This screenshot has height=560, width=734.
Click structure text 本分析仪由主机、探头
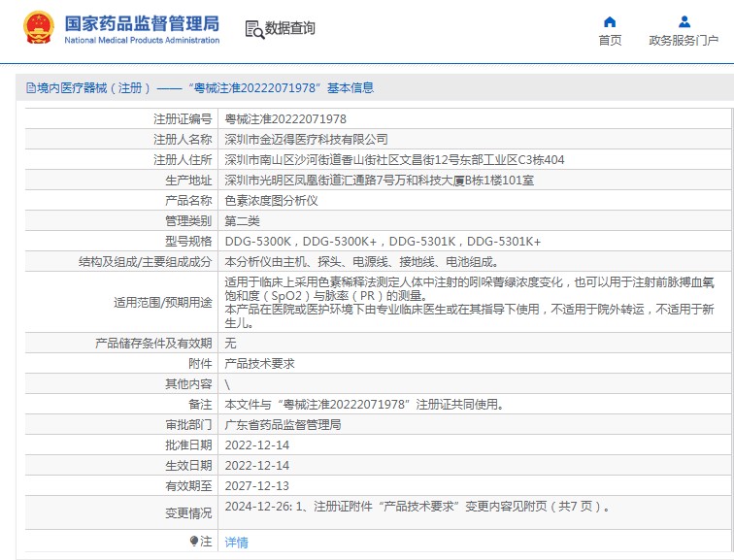click(362, 262)
